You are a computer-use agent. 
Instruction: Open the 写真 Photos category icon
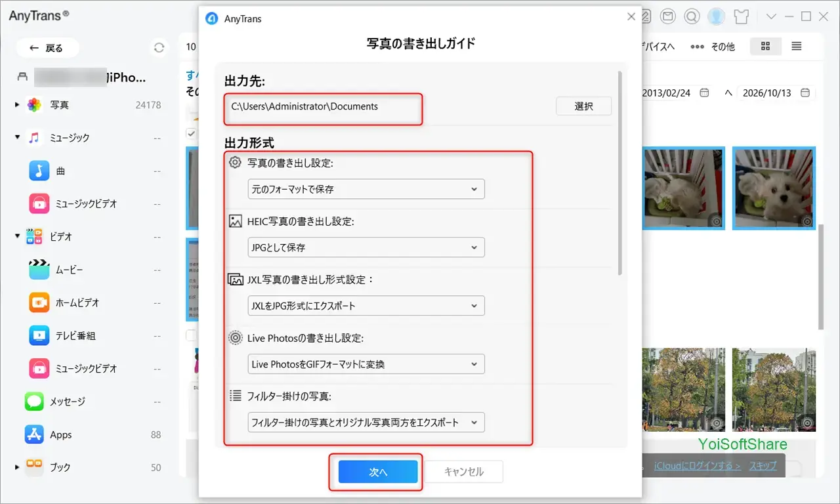click(34, 105)
